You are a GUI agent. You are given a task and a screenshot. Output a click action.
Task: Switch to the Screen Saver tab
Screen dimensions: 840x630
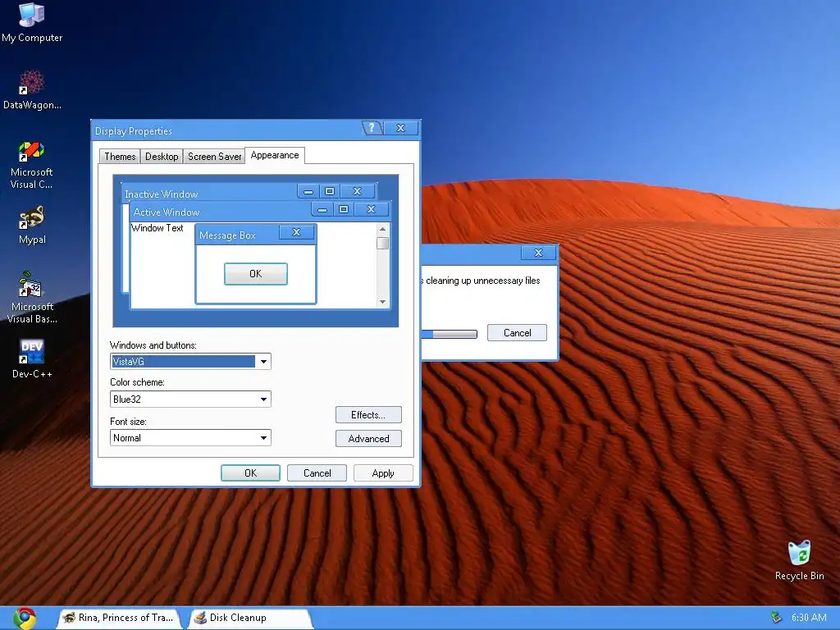(x=214, y=157)
